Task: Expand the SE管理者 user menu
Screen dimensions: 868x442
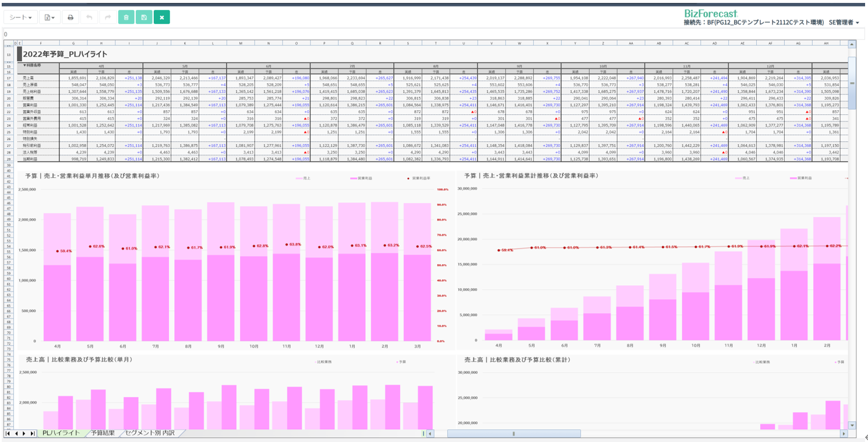Action: (844, 23)
